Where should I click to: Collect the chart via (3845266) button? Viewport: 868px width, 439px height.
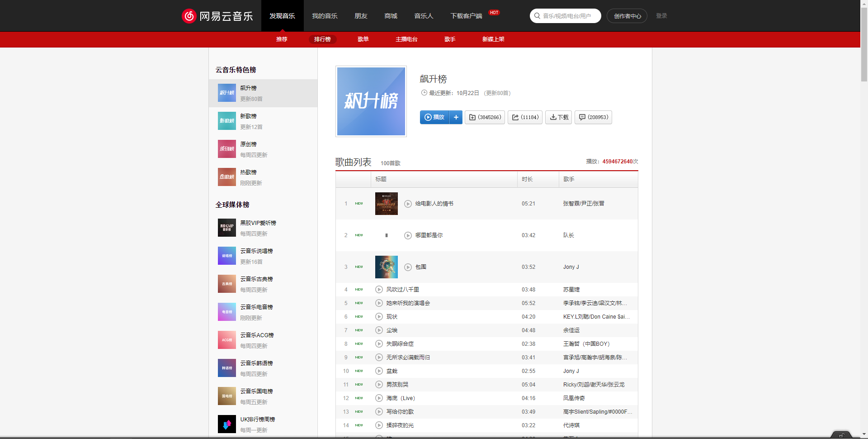[485, 117]
